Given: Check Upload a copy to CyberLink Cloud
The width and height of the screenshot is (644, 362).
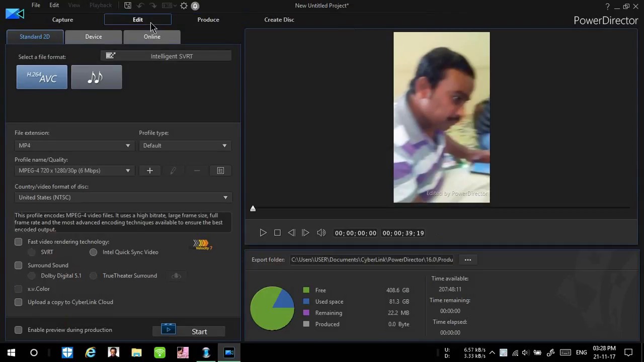Looking at the screenshot, I should coord(19,302).
